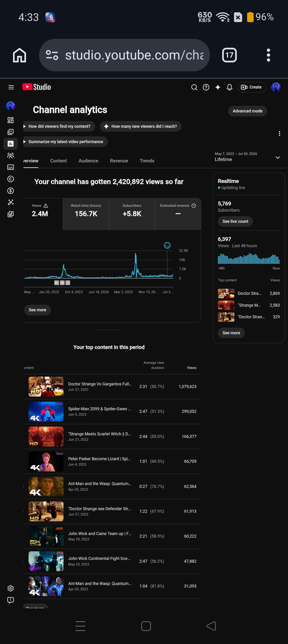
Task: Open browser home icon
Action: click(20, 55)
